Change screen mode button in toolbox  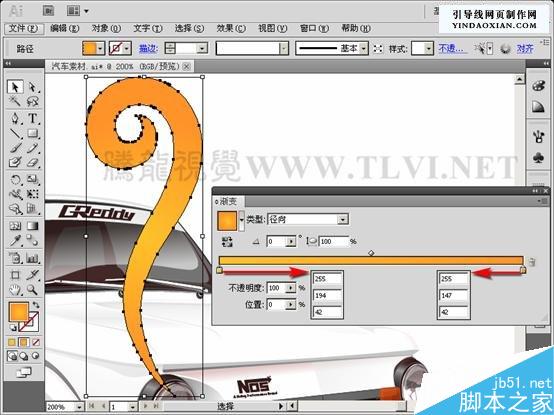(x=24, y=372)
